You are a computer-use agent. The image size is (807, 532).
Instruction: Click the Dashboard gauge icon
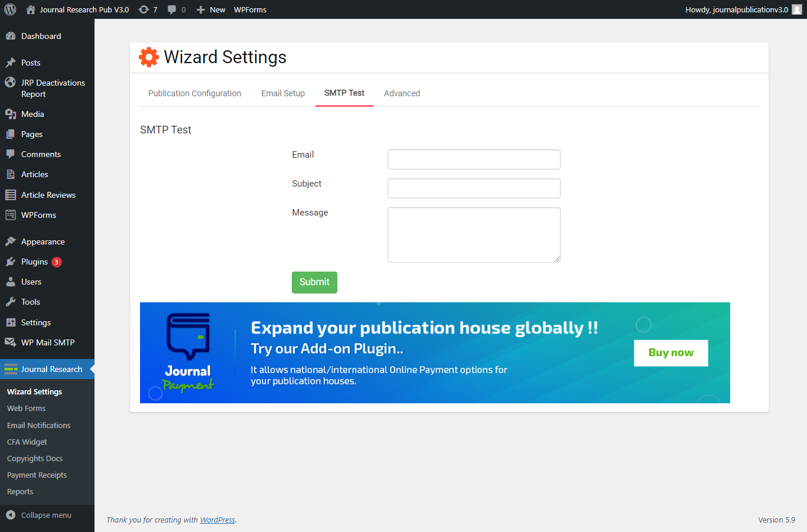11,36
